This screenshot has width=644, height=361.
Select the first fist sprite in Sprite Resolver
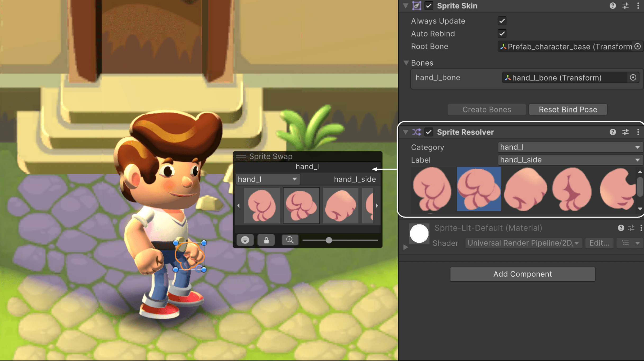point(432,189)
